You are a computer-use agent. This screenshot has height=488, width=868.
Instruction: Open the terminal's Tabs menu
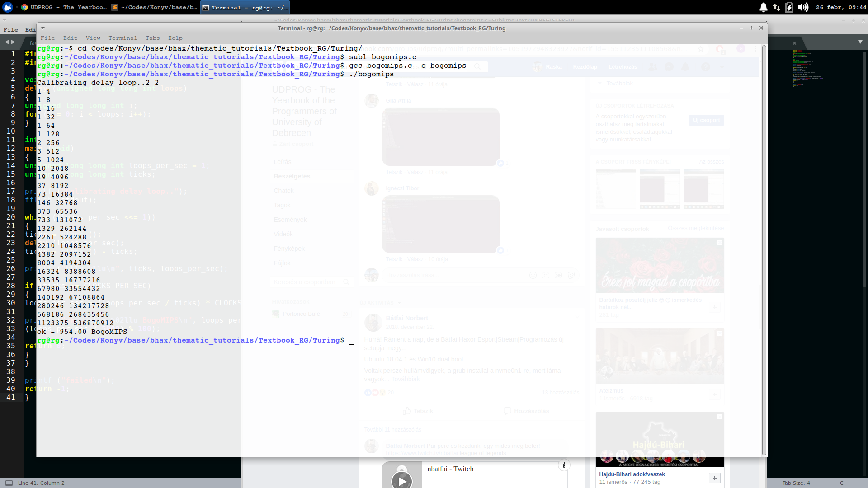point(152,38)
